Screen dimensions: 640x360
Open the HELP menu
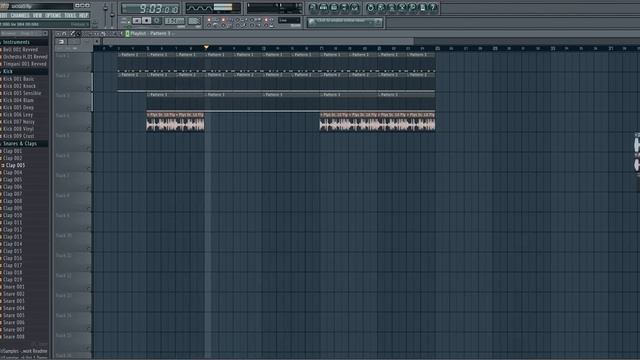click(84, 16)
